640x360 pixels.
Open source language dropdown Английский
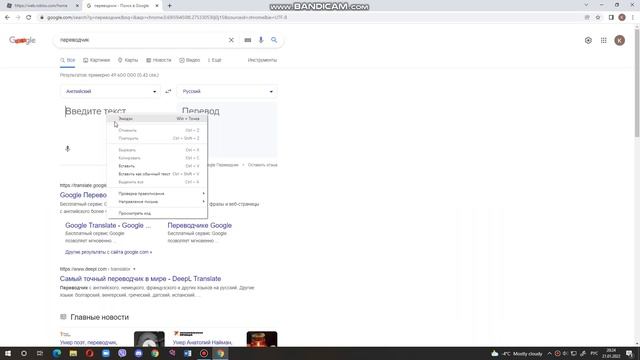point(111,91)
